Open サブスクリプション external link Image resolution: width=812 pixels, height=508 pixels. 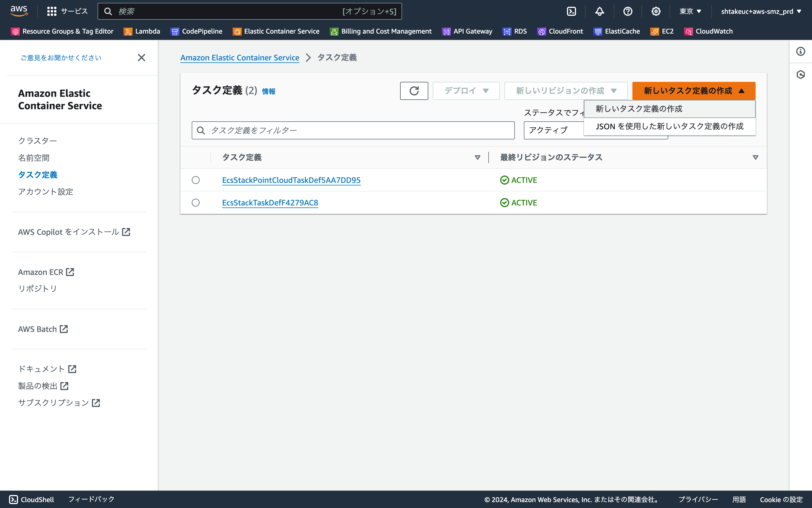click(59, 402)
